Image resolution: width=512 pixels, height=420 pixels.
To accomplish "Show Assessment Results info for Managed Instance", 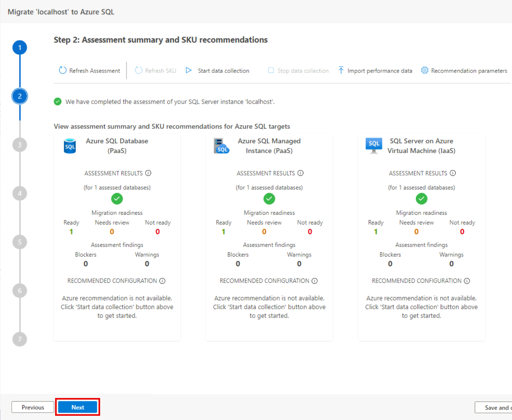I will (300, 173).
